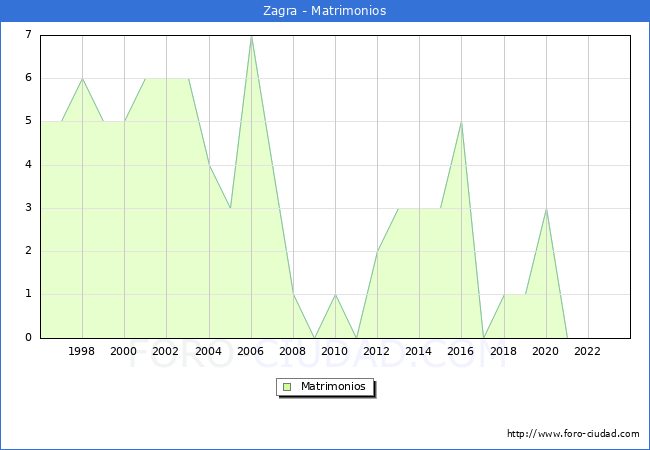Click the y-axis value 6
This screenshot has width=650, height=450.
(x=28, y=77)
